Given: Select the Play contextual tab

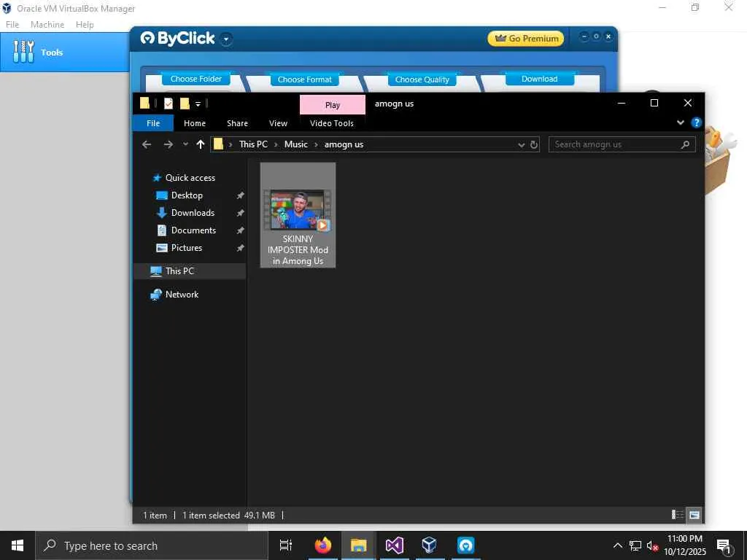Looking at the screenshot, I should point(333,105).
